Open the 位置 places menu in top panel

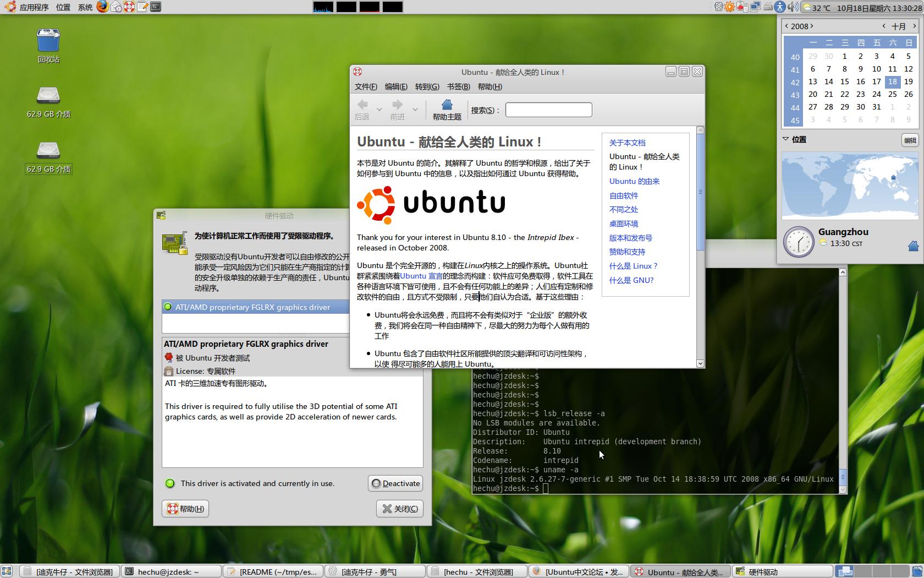tap(63, 7)
